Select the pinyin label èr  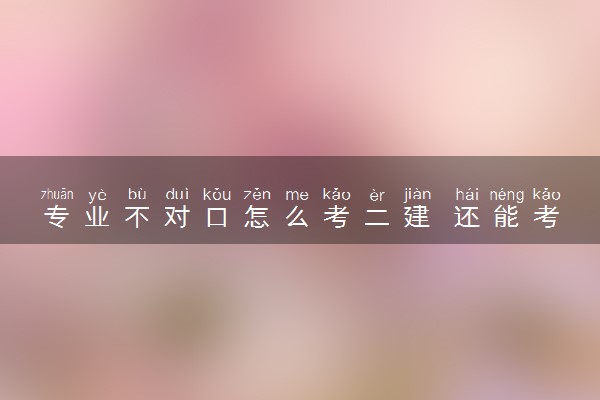[x=377, y=196]
